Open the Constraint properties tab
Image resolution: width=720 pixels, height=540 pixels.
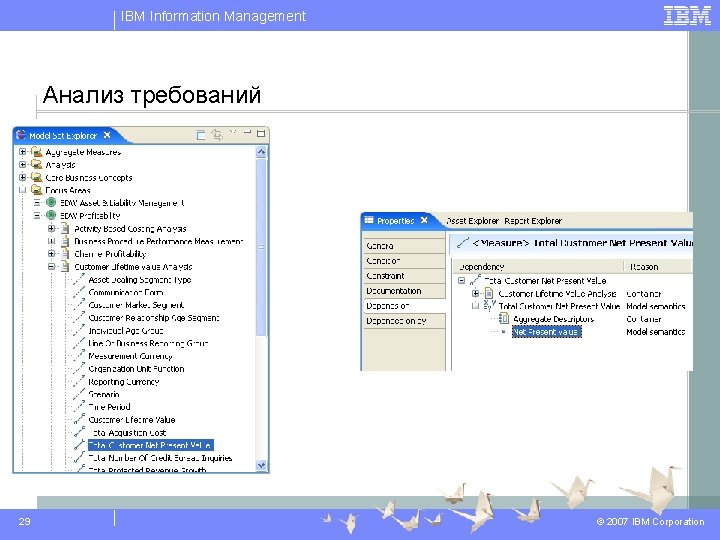404,276
